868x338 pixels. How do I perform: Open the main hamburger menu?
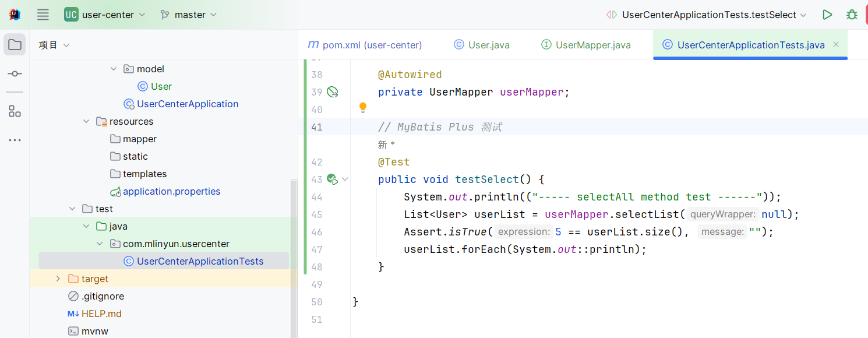43,15
